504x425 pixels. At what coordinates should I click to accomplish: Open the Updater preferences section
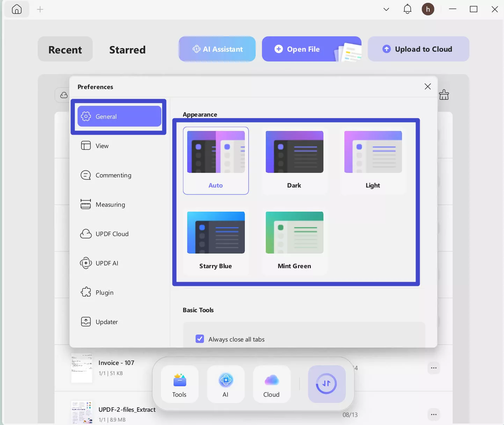pos(119,322)
